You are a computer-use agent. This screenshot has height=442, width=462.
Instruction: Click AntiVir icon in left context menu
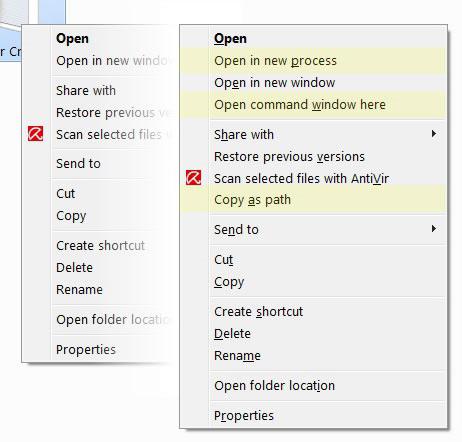tap(35, 134)
